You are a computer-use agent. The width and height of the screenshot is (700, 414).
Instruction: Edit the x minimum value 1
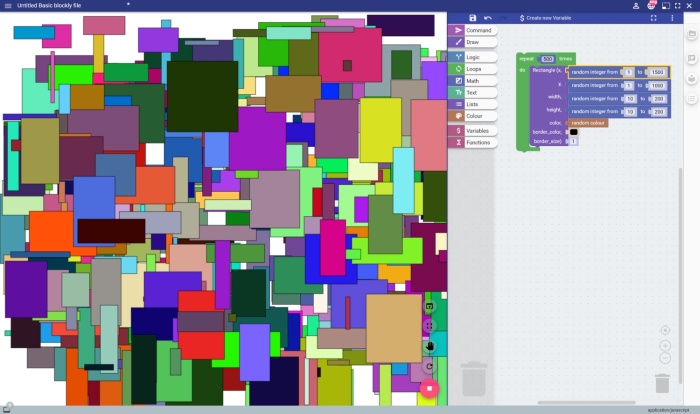629,72
